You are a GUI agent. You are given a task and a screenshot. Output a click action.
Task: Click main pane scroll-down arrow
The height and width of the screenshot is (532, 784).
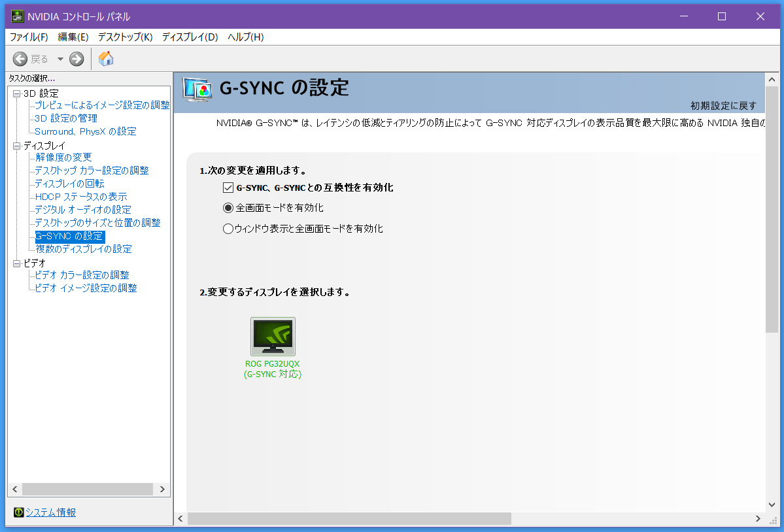772,505
